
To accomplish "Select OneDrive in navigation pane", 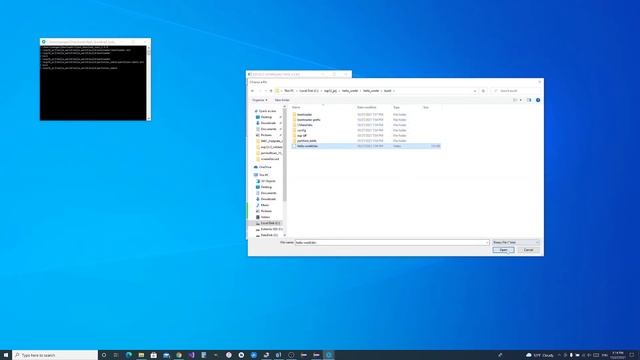I will (265, 167).
